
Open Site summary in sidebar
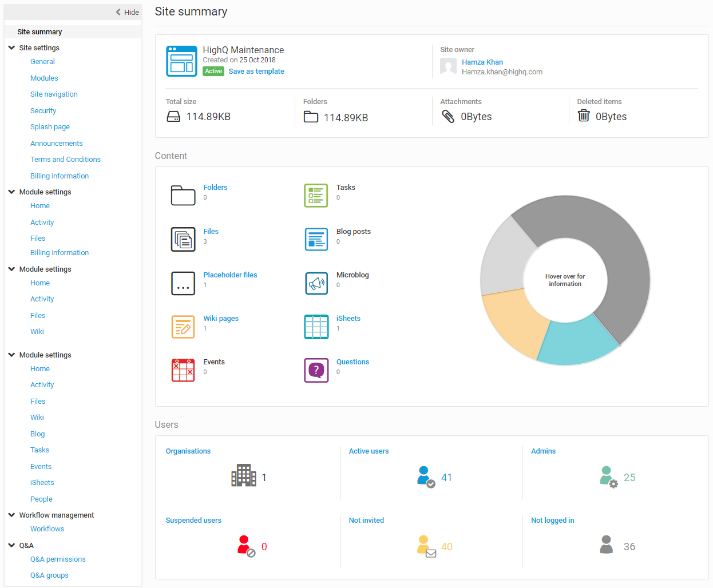(39, 32)
